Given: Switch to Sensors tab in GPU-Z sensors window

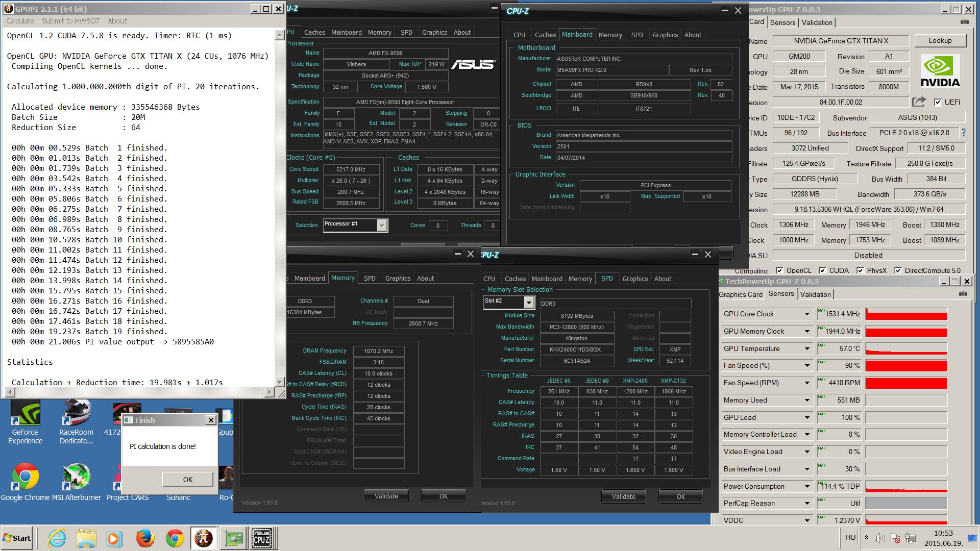Looking at the screenshot, I should pyautogui.click(x=781, y=293).
